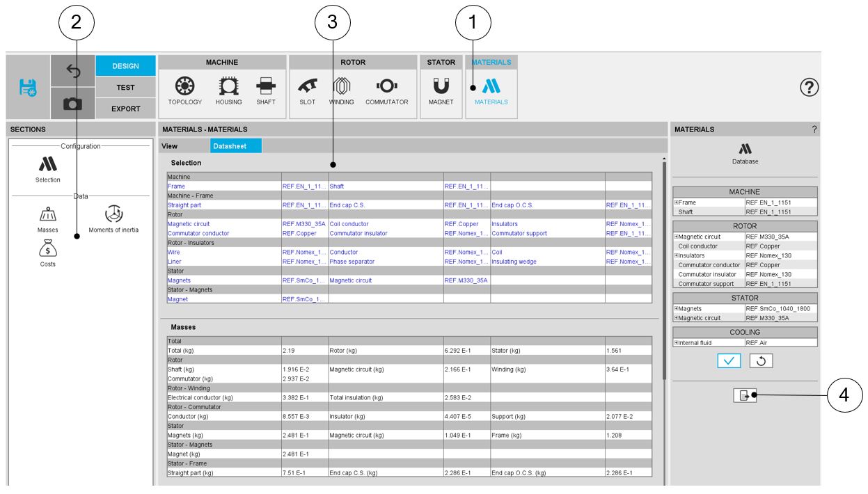Expand the rotor Insulators row
Screen dimensions: 868x494
tap(677, 255)
